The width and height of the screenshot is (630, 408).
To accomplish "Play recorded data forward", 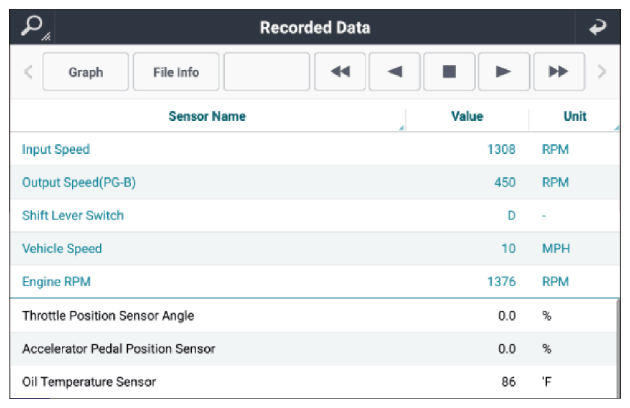I will 504,72.
